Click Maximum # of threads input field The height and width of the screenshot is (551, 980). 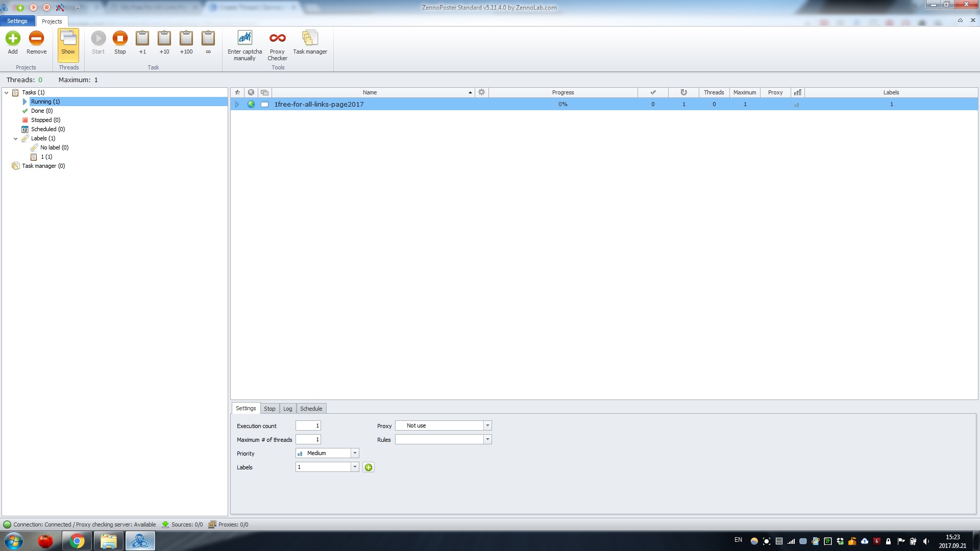coord(308,439)
